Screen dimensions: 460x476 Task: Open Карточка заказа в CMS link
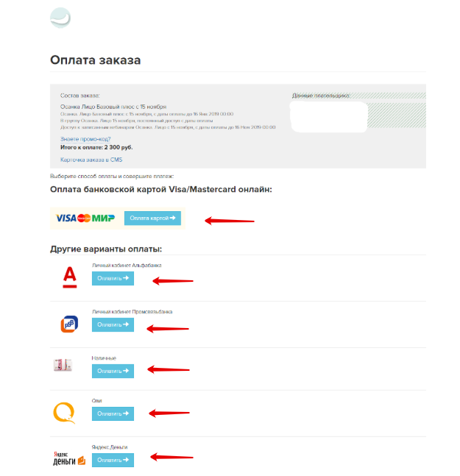pos(91,160)
